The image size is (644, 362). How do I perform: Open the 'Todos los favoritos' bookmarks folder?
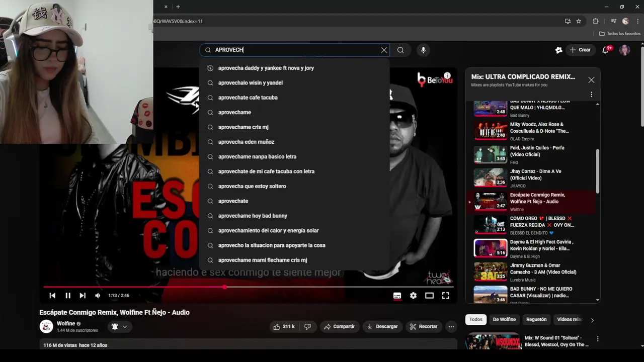click(x=620, y=34)
